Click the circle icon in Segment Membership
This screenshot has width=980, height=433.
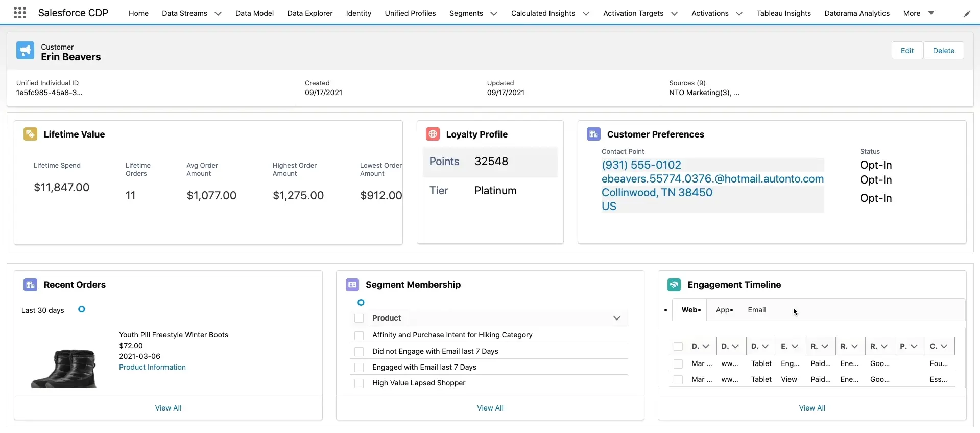361,303
